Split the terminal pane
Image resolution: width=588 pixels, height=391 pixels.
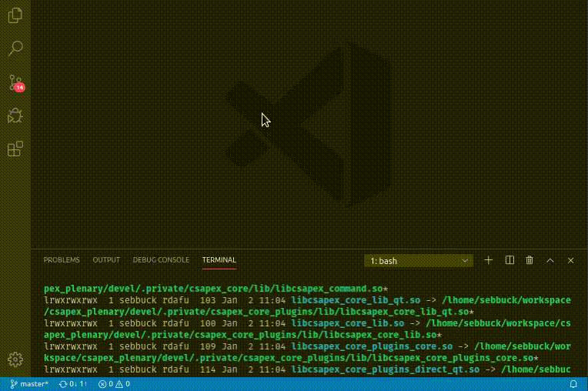click(509, 260)
